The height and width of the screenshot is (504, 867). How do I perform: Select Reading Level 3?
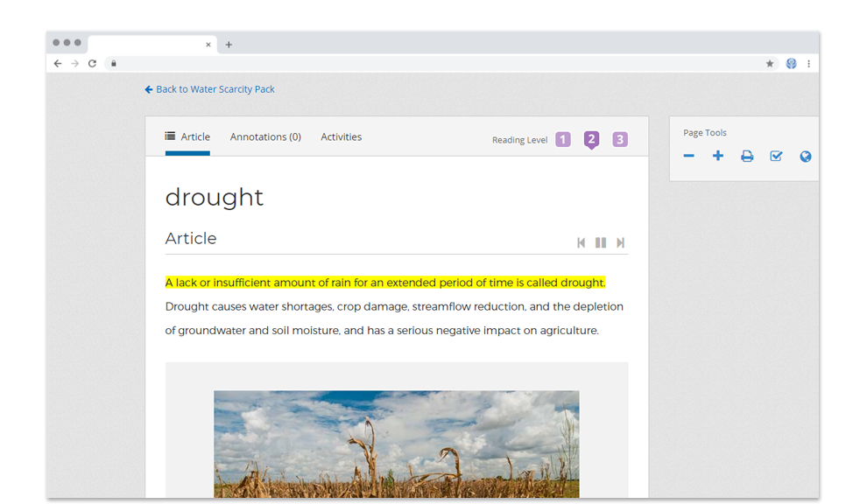coord(620,139)
